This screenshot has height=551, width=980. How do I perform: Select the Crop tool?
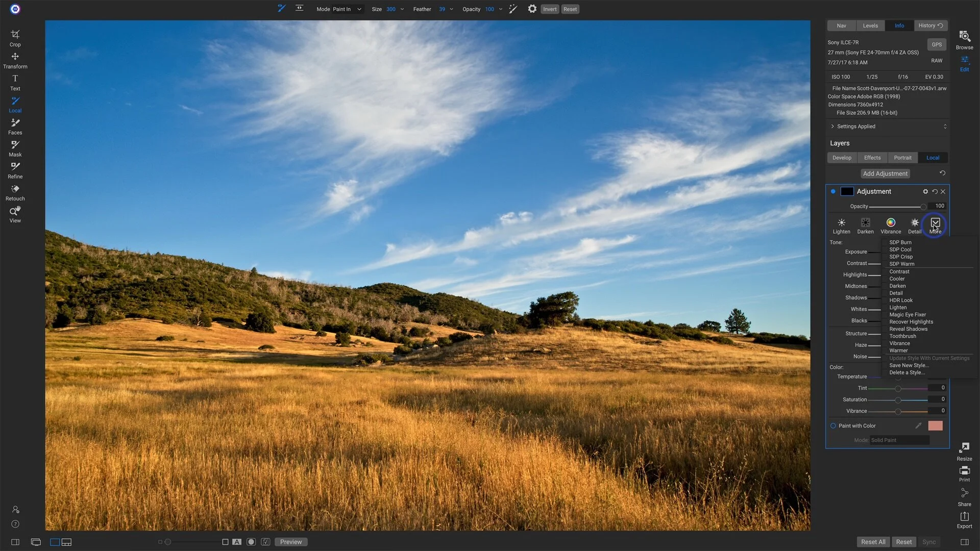15,38
